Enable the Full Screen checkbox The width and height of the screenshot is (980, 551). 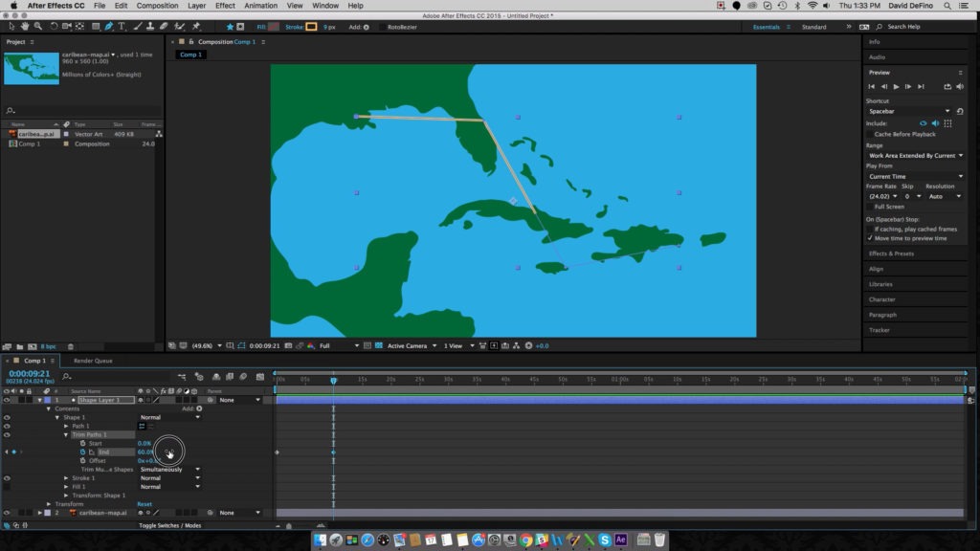click(870, 207)
